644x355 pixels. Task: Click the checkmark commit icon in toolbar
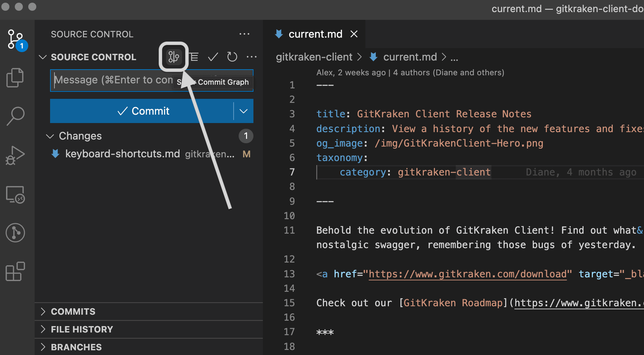click(x=213, y=57)
